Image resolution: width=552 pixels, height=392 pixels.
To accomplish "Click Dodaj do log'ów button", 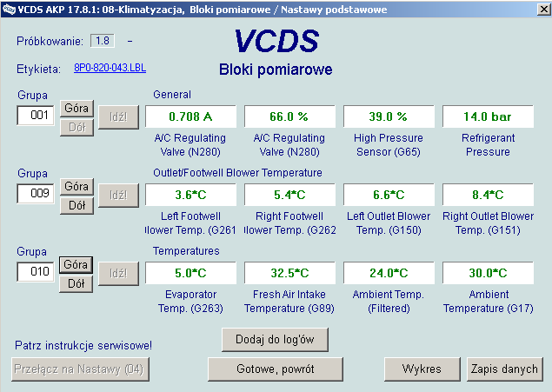I will pyautogui.click(x=275, y=340).
